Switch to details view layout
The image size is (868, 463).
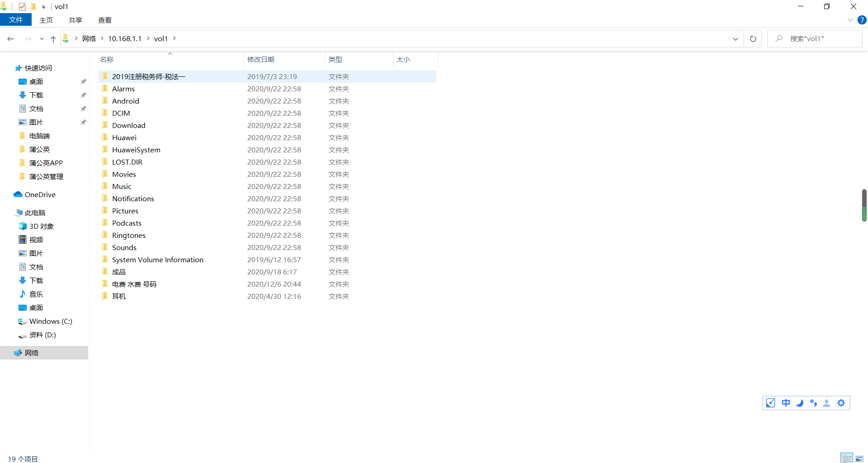847,458
